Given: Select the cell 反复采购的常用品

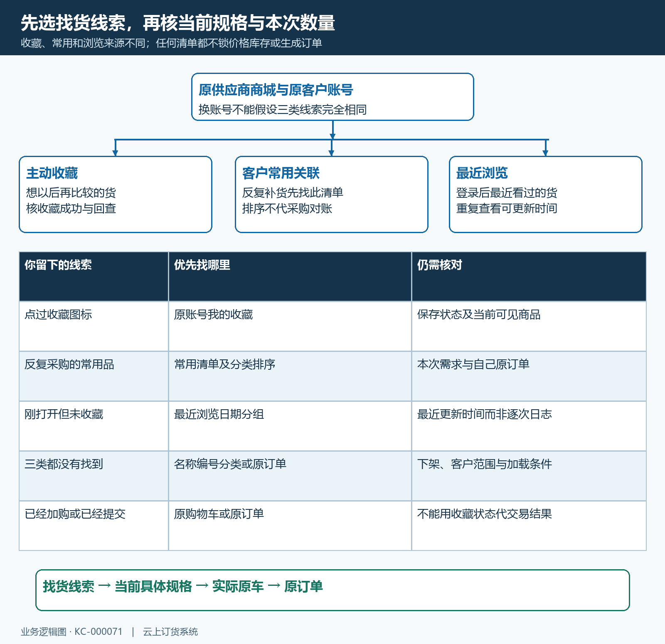Looking at the screenshot, I should (x=94, y=376).
